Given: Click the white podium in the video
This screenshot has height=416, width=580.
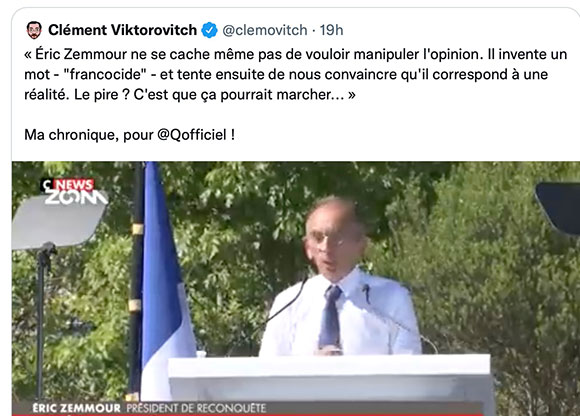Looking at the screenshot, I should [x=330, y=383].
